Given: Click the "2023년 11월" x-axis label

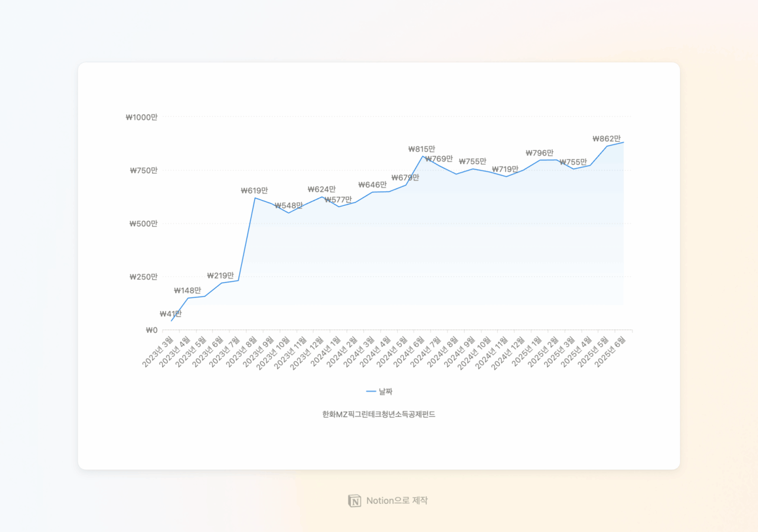Looking at the screenshot, I should [x=290, y=354].
